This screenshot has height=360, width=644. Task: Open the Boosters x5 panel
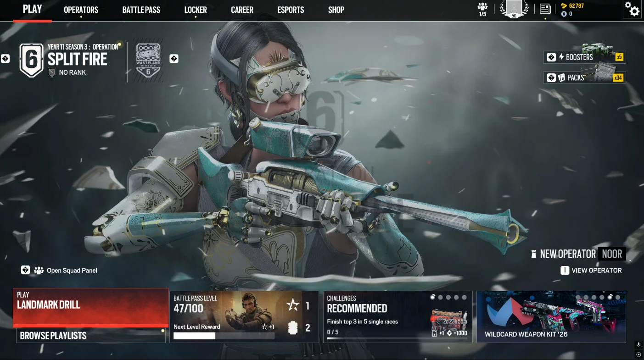coord(584,57)
